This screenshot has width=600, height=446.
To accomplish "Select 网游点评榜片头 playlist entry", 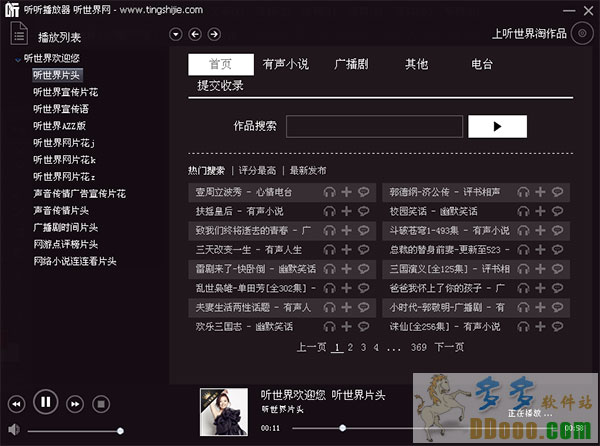I will pos(65,244).
